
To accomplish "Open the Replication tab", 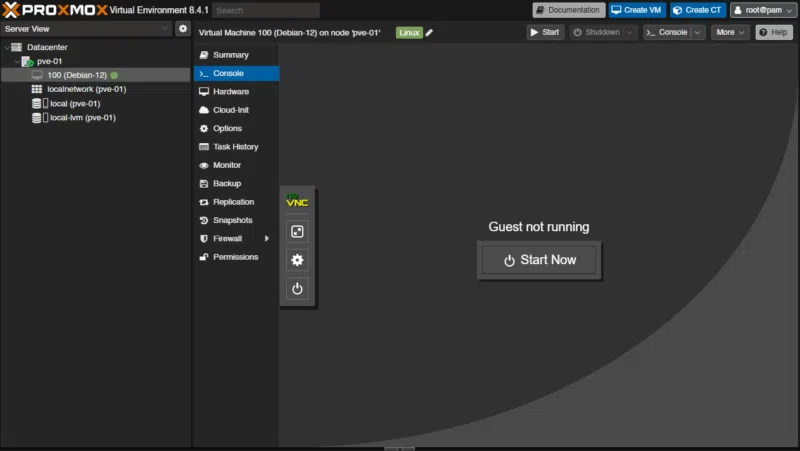I will (x=236, y=202).
